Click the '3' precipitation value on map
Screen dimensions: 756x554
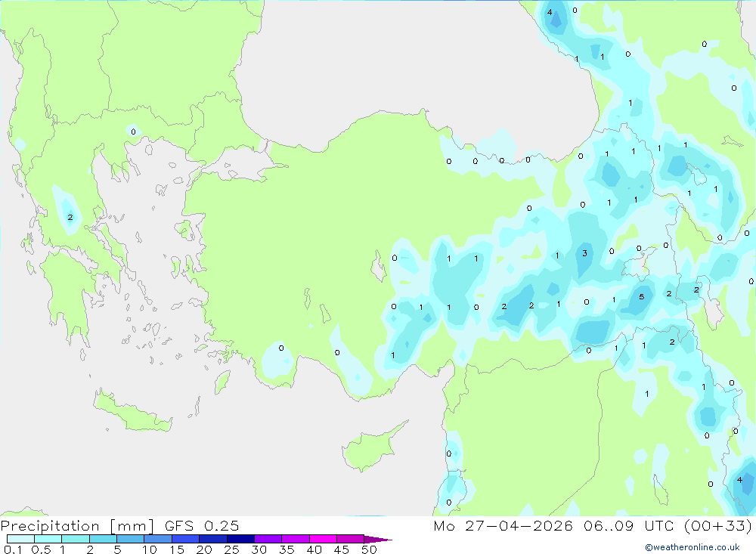(x=585, y=253)
